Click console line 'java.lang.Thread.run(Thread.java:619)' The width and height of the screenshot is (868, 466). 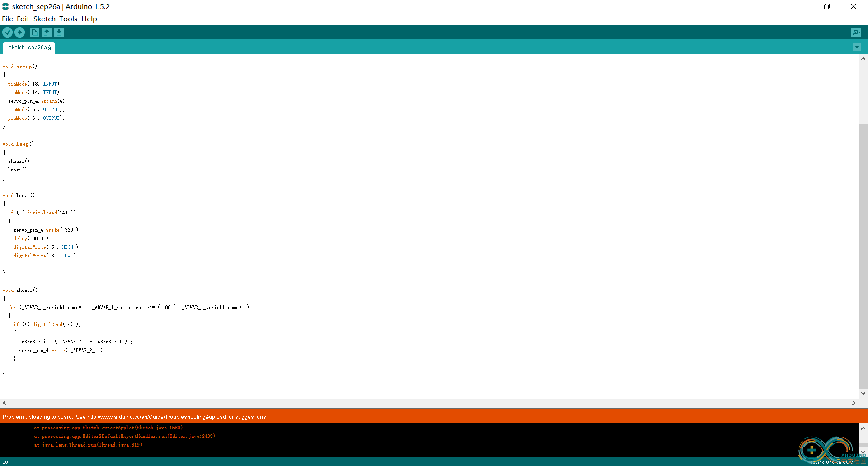[88, 445]
